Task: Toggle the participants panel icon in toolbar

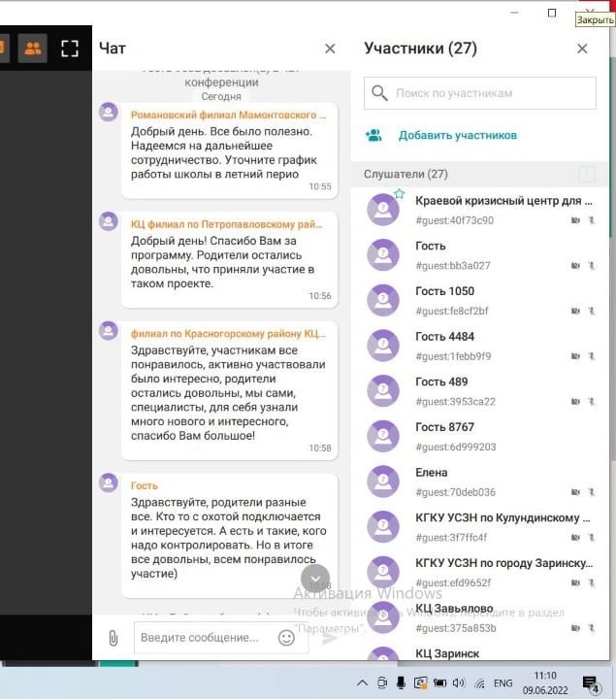Action: [x=33, y=49]
